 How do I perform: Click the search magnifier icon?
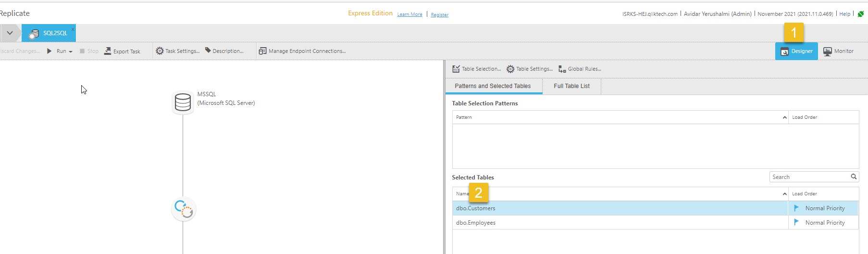854,177
